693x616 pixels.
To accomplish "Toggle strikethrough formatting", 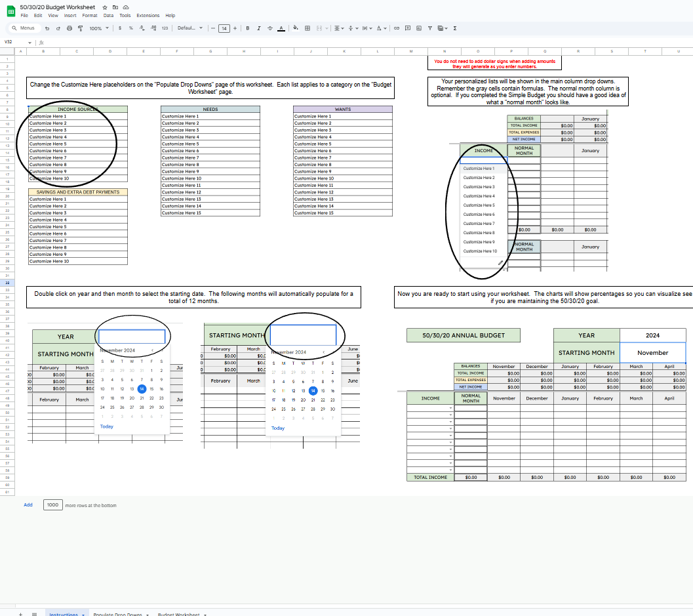I will click(x=270, y=28).
